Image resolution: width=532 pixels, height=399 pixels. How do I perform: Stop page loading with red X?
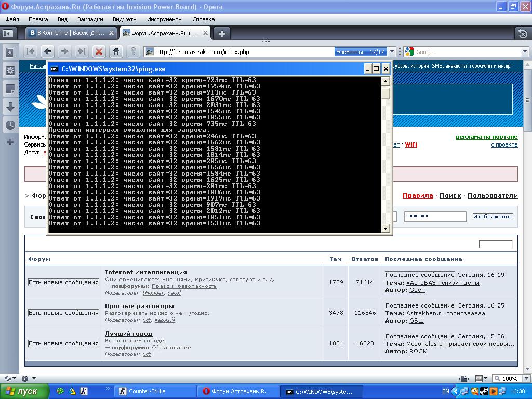[x=99, y=51]
